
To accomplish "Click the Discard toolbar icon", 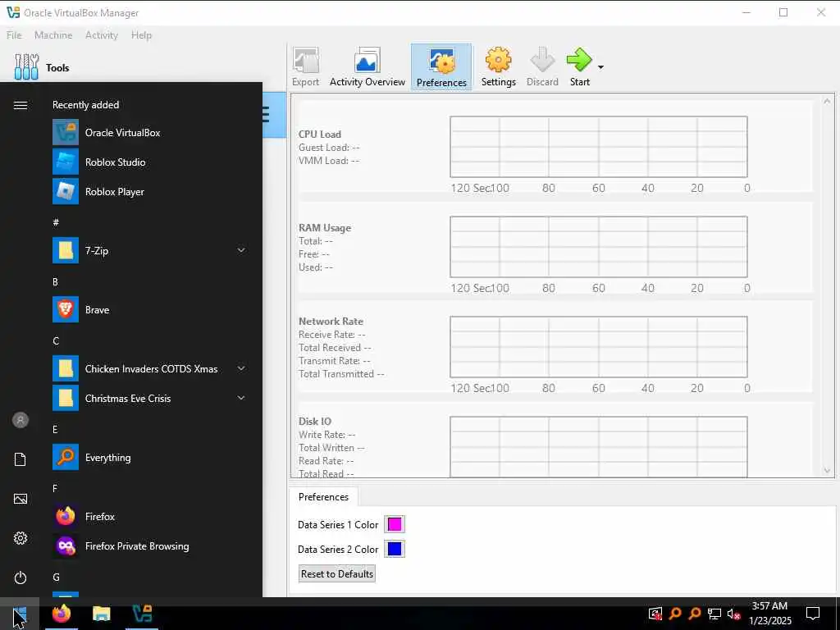I will [542, 67].
